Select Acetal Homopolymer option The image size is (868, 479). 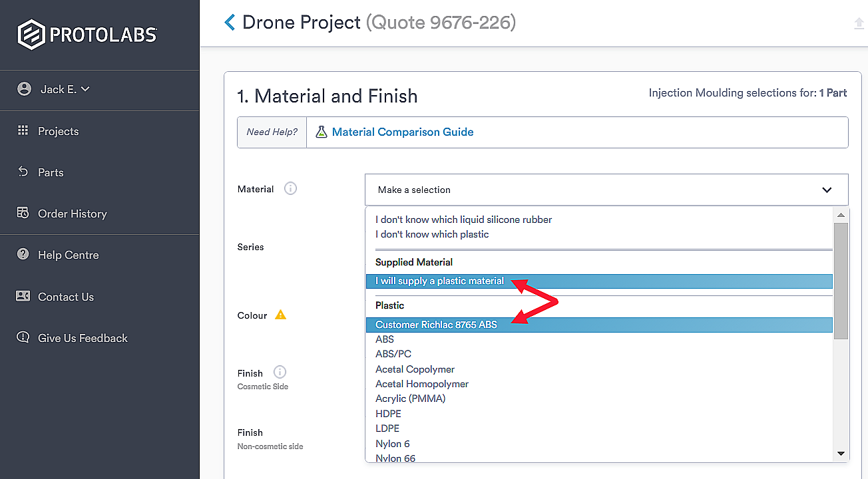422,384
